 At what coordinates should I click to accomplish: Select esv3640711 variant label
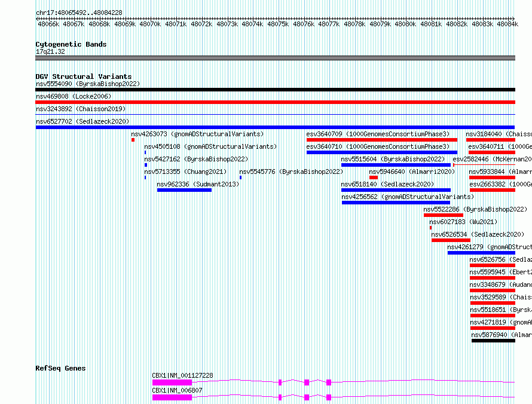click(500, 146)
